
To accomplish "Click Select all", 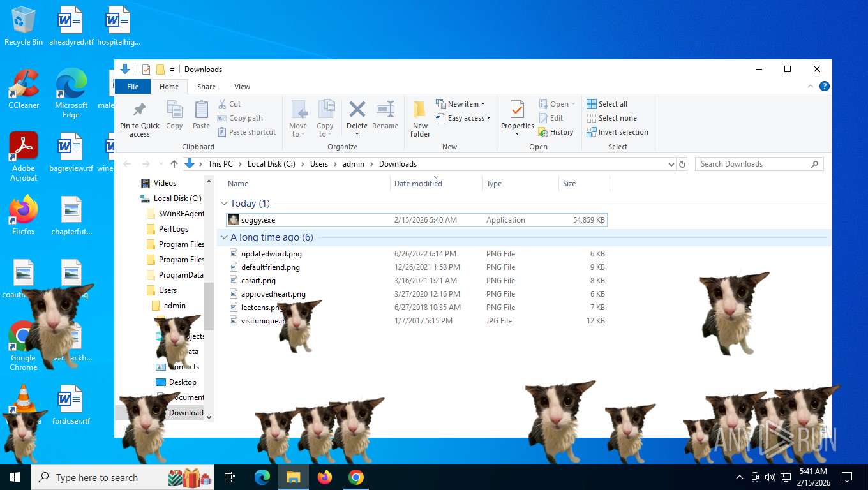I will 607,104.
